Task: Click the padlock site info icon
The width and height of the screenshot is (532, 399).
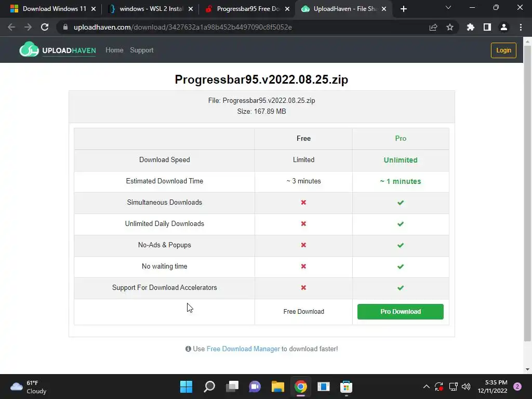Action: click(65, 27)
